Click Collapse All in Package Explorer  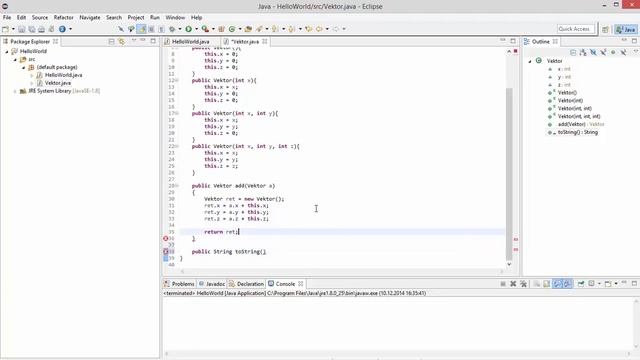[x=111, y=42]
